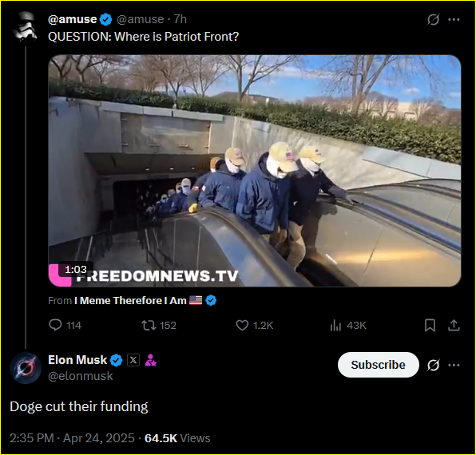
Task: Repost the @amuse tweet
Action: coord(159,325)
